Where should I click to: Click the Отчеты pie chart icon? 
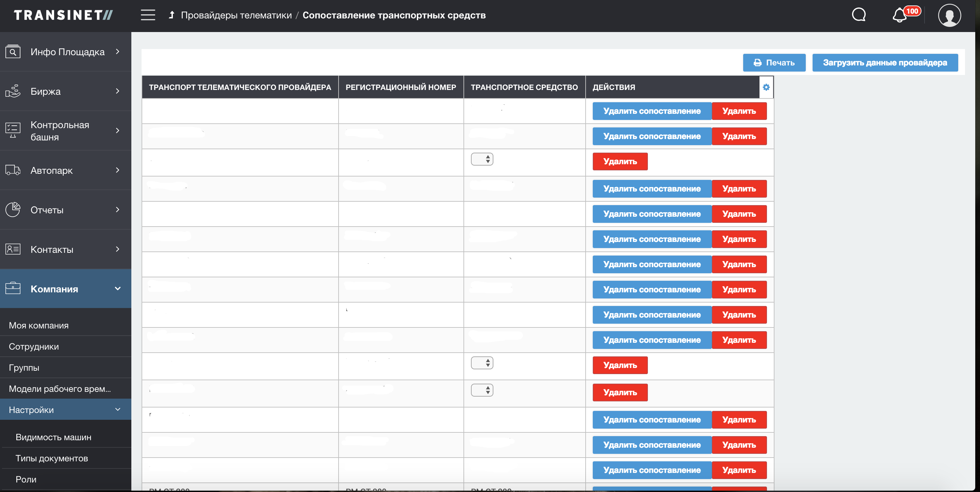(13, 210)
